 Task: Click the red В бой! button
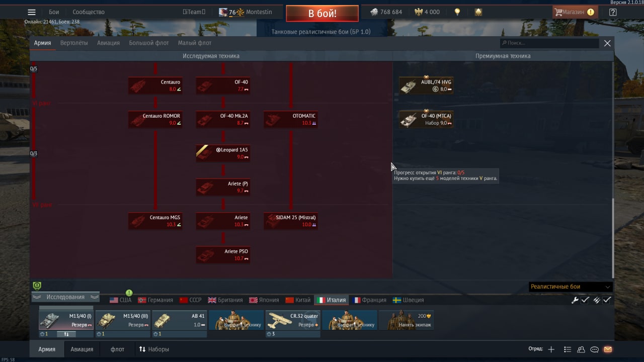pyautogui.click(x=323, y=13)
